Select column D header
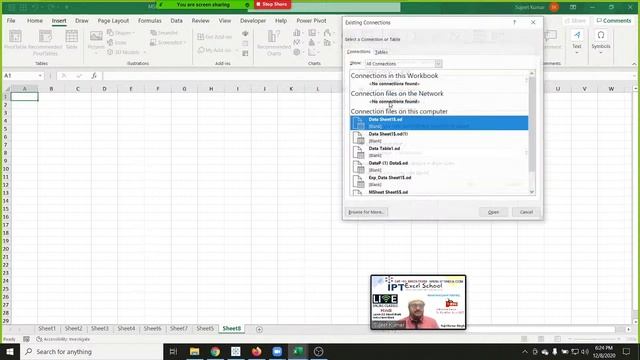The width and height of the screenshot is (640, 360). 104,89
